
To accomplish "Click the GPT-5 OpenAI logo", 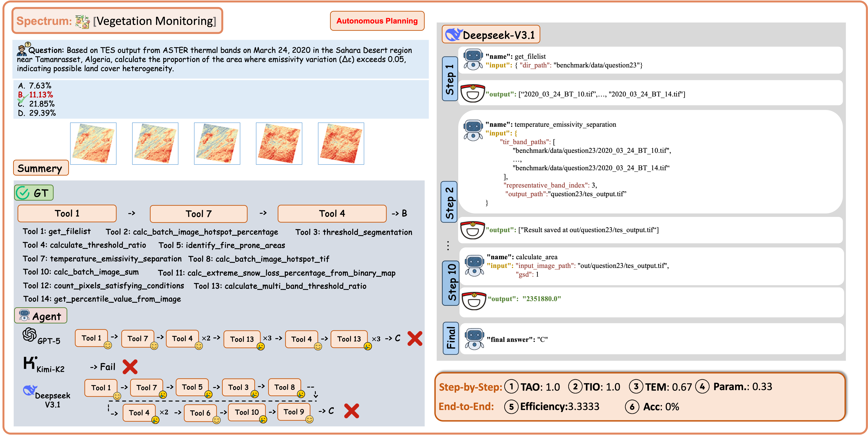I will coord(30,335).
